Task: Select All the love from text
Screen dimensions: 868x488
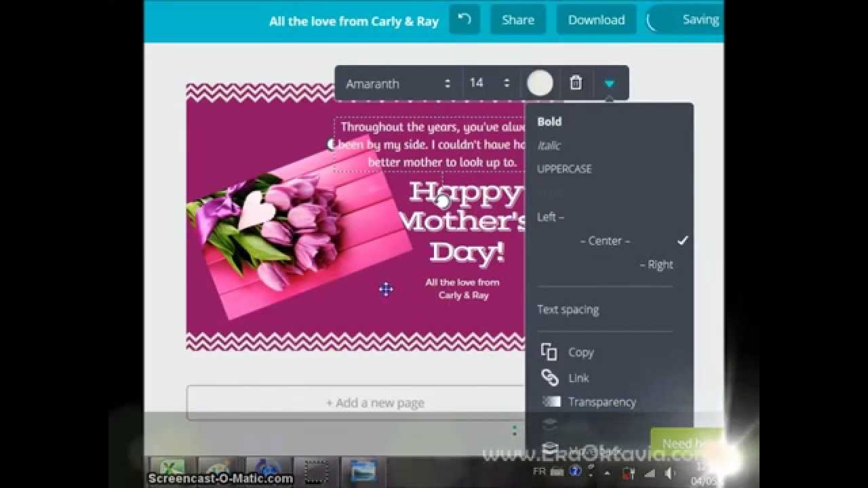Action: (462, 289)
